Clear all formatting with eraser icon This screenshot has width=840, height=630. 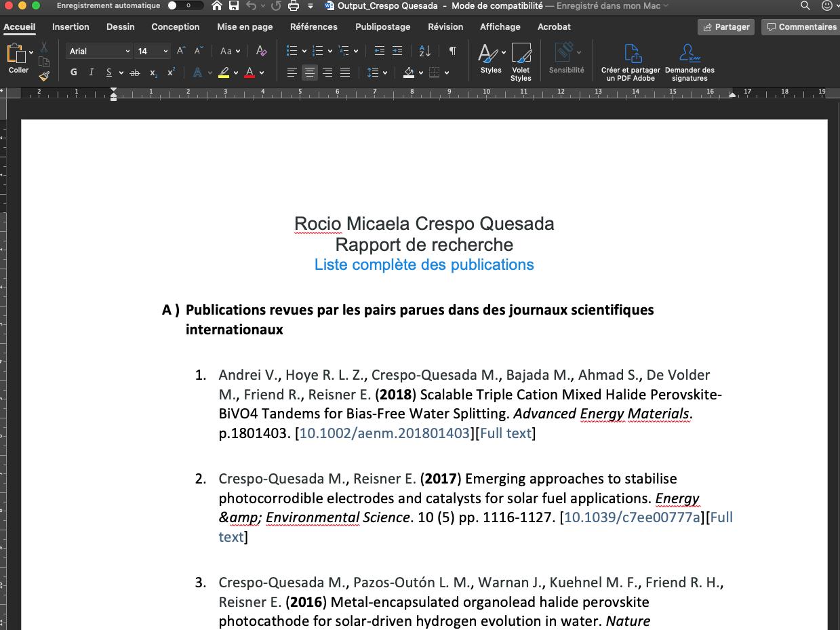[x=261, y=51]
